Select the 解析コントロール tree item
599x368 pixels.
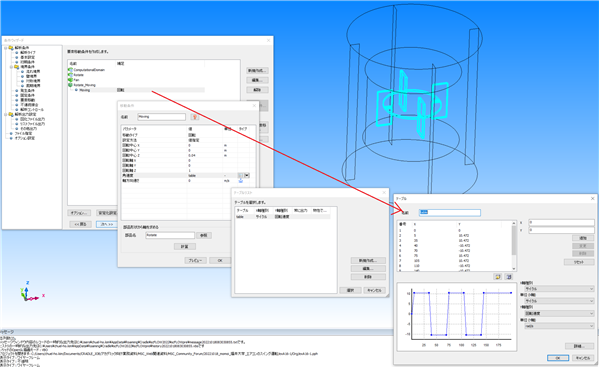click(x=32, y=110)
